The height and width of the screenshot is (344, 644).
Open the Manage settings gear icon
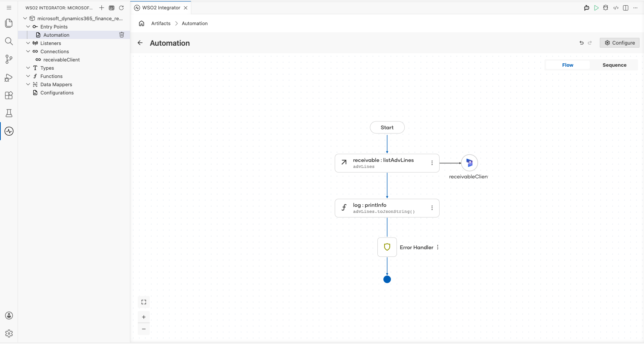pos(9,334)
